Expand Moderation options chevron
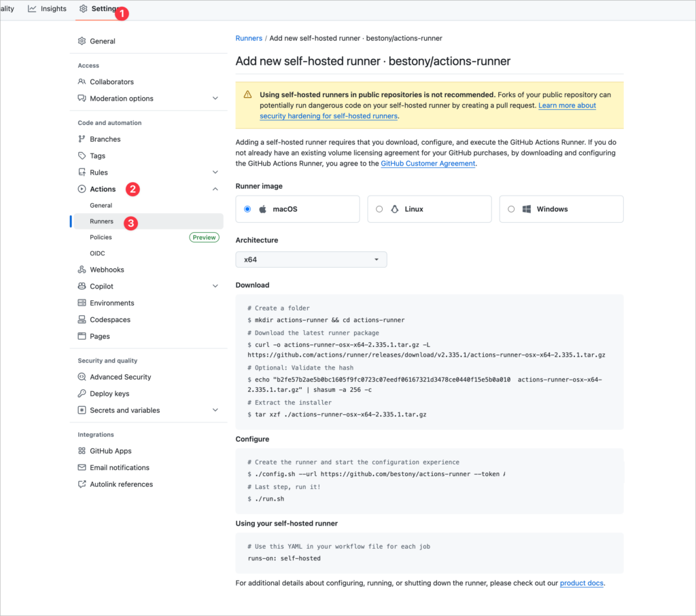The height and width of the screenshot is (616, 696). click(x=215, y=98)
